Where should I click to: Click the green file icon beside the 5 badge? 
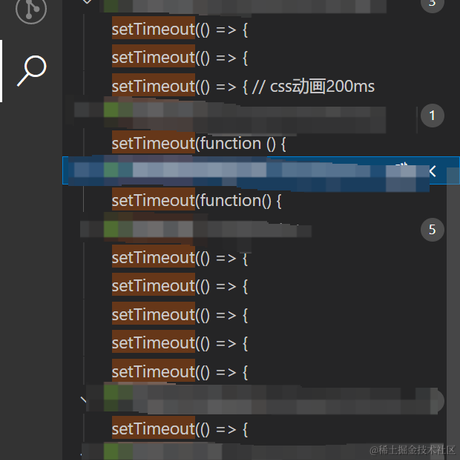click(111, 230)
